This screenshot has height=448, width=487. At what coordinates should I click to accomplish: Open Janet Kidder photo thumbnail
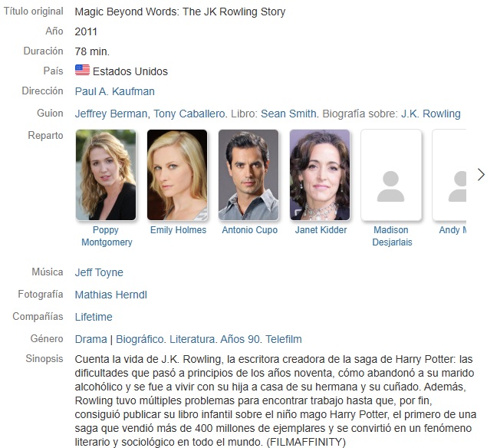(x=320, y=175)
